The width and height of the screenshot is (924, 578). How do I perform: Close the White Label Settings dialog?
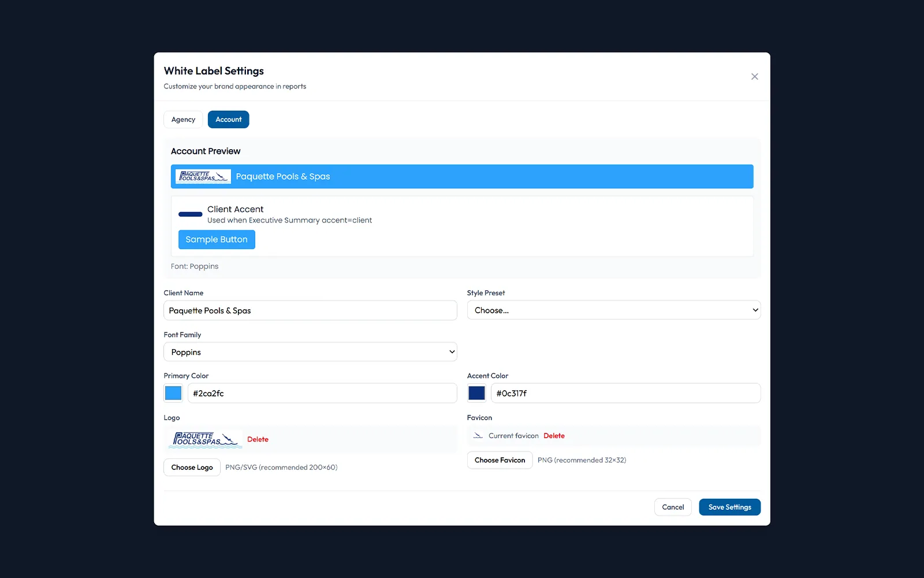754,76
